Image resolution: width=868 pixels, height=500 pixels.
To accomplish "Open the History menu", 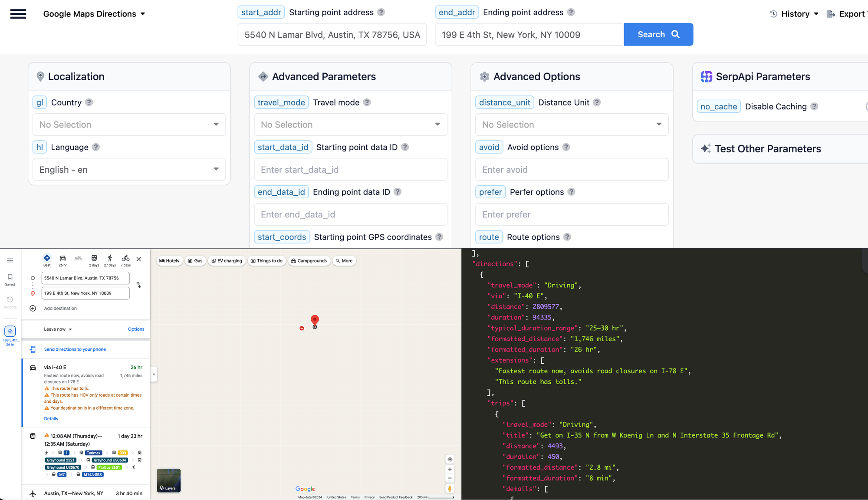I will click(795, 14).
